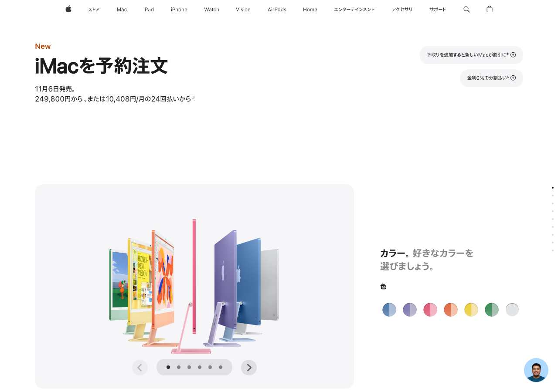
Task: Choose the pink iMac color swatch
Action: tap(430, 310)
